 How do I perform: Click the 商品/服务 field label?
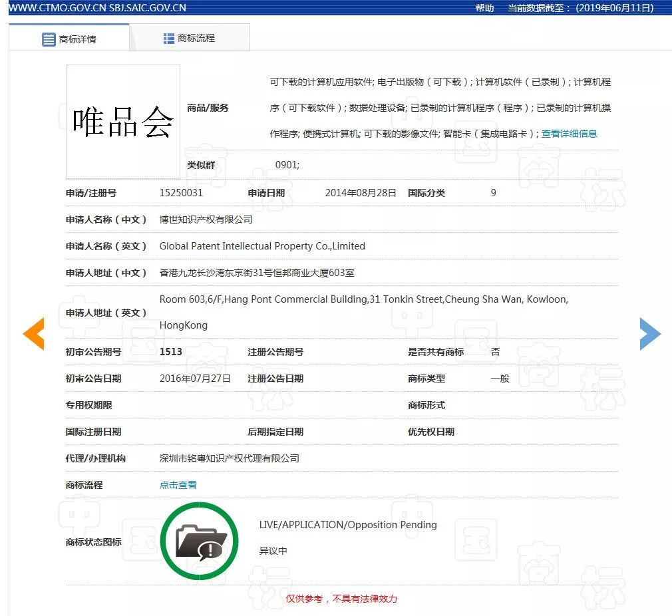pos(208,108)
